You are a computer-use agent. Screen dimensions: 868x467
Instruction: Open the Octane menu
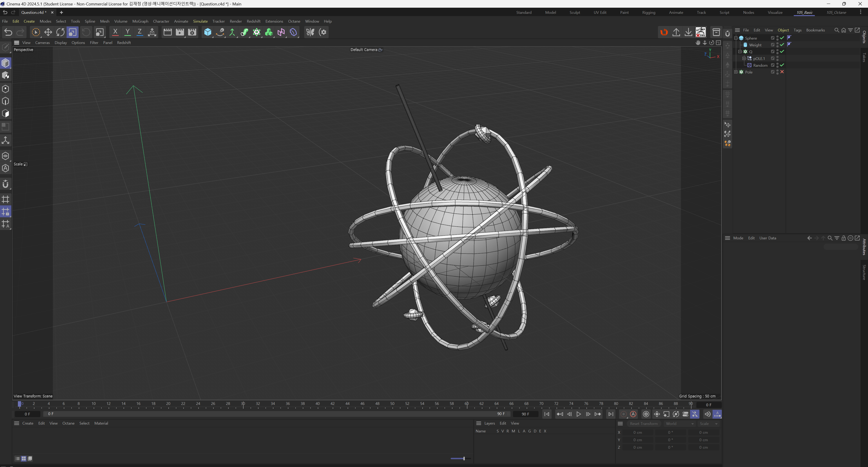[x=294, y=21]
